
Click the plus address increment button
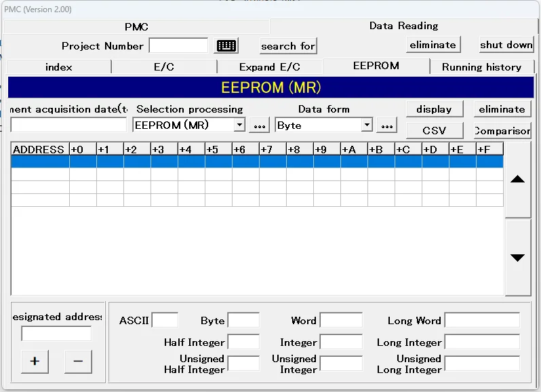pos(35,361)
